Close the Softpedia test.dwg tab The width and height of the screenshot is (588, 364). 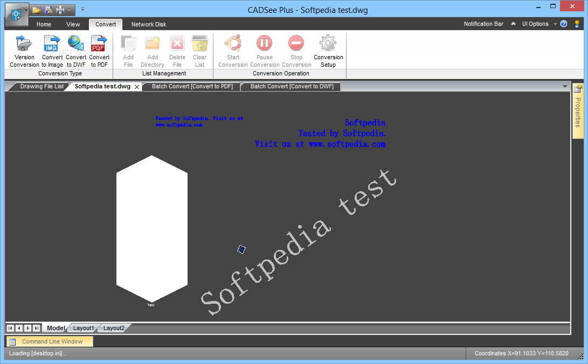pyautogui.click(x=137, y=87)
